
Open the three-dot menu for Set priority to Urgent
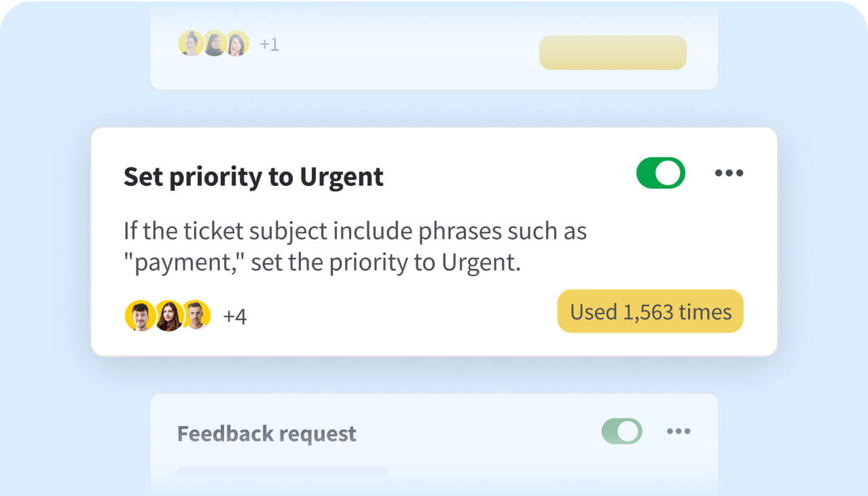click(x=729, y=172)
